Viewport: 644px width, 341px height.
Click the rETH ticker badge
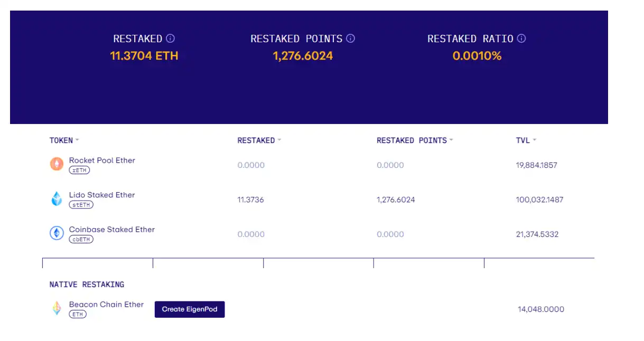[79, 170]
